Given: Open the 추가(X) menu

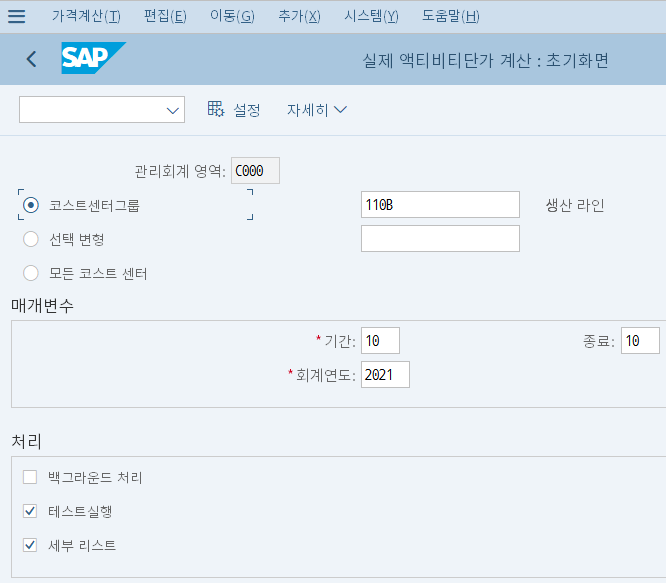Looking at the screenshot, I should coord(299,16).
